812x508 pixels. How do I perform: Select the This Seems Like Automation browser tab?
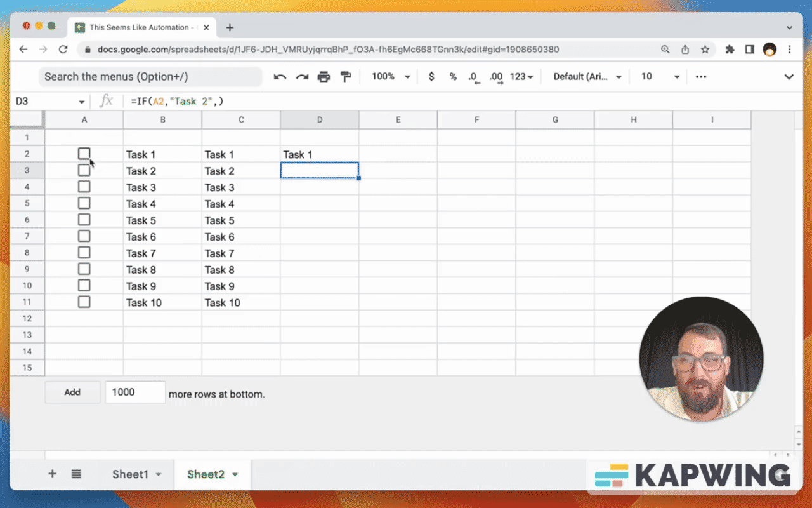[141, 27]
